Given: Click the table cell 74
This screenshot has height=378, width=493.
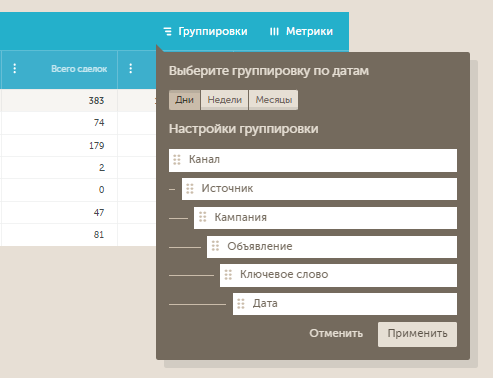Looking at the screenshot, I should pos(99,123).
